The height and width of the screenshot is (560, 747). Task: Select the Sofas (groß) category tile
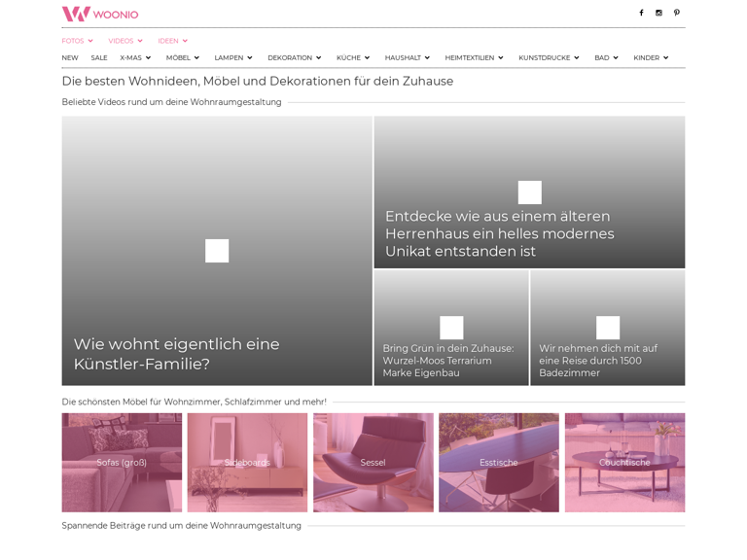pos(122,463)
